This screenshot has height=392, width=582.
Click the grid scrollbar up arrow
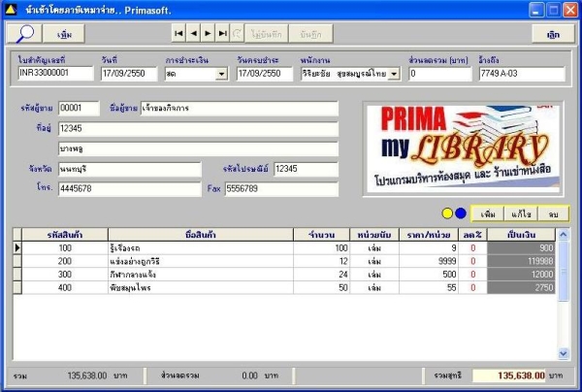(563, 234)
